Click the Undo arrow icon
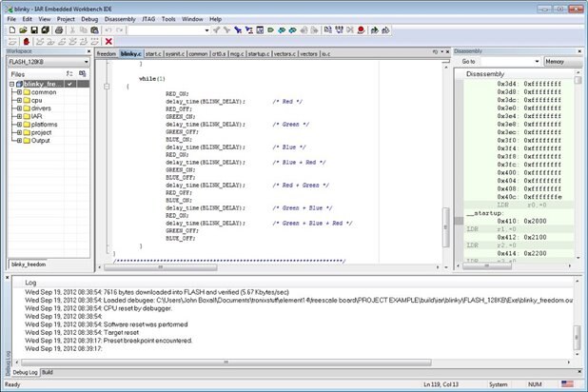 107,29
